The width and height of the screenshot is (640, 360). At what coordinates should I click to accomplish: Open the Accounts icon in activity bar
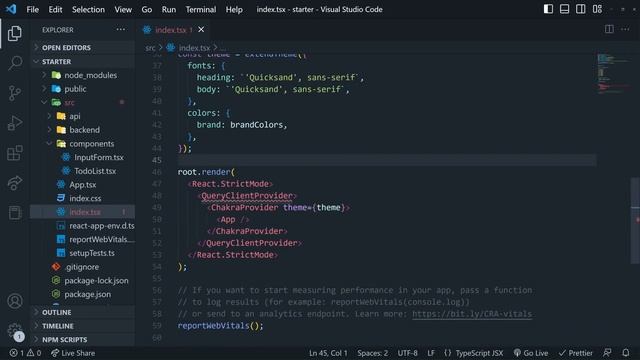click(15, 301)
